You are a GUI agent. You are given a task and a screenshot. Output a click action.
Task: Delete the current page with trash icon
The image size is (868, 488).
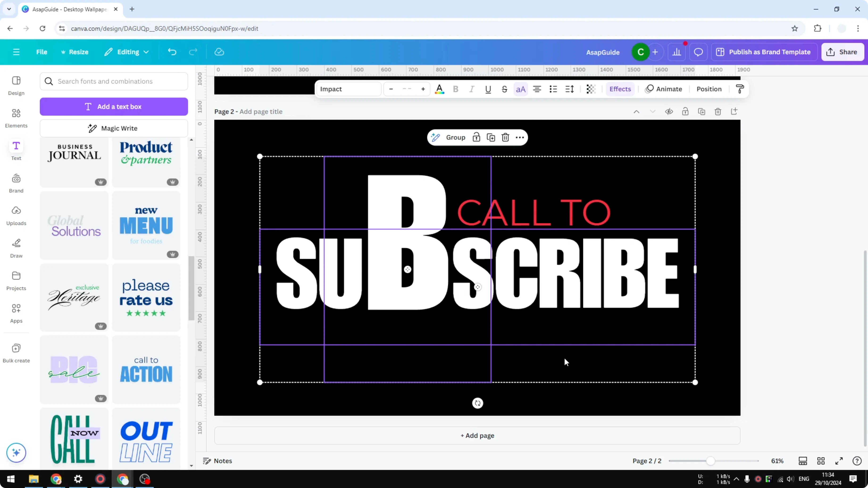[x=718, y=112]
